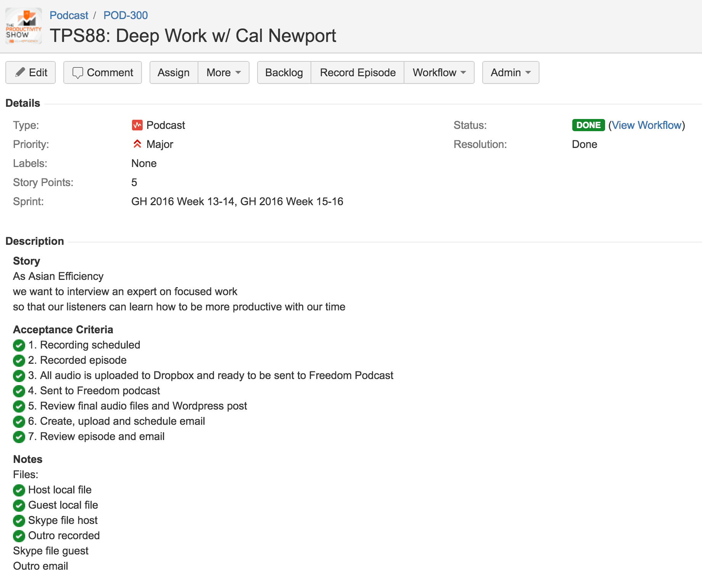This screenshot has height=588, width=702.
Task: Assign the issue using the Assign button
Action: tap(174, 72)
